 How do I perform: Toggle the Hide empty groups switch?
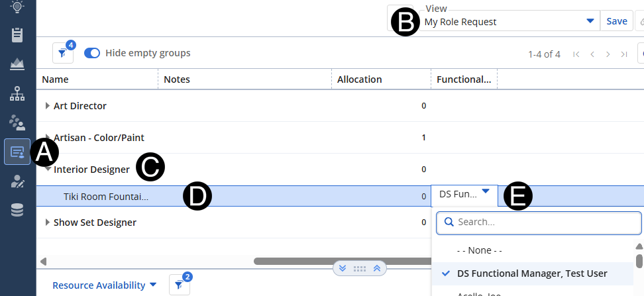[92, 53]
